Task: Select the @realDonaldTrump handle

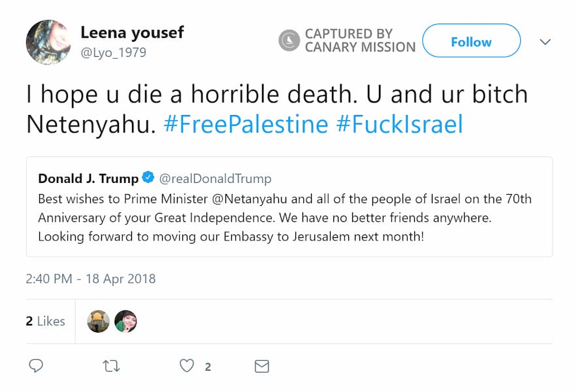Action: coord(216,178)
